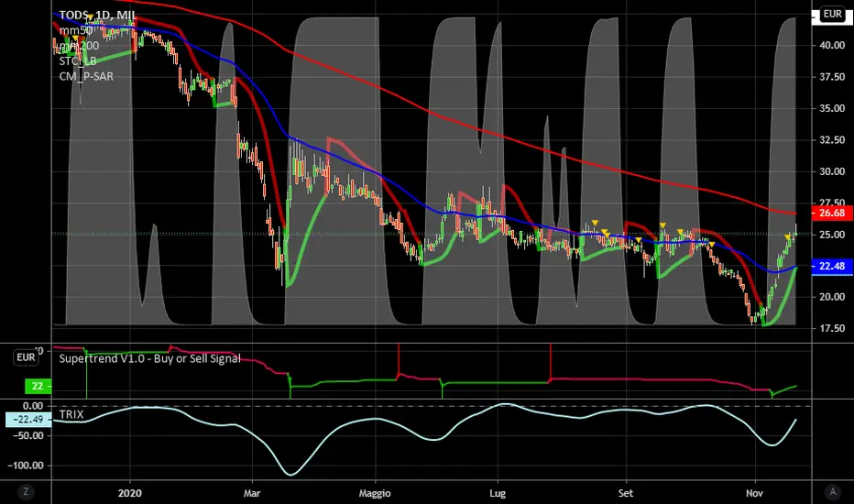This screenshot has width=854, height=504.
Task: Toggle auto scale A button
Action: 832,492
